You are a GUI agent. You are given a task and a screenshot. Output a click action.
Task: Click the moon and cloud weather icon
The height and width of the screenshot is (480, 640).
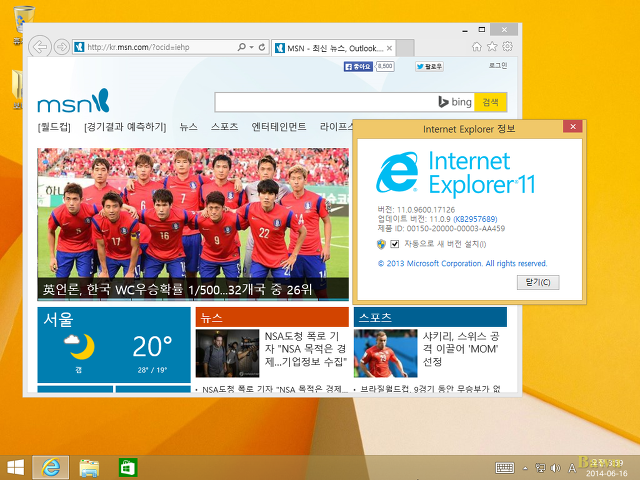79,346
